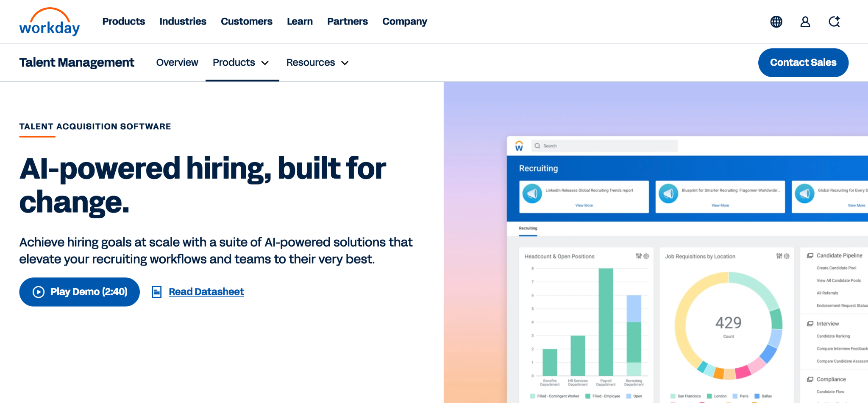868x420 pixels.
Task: Click the datasheet document icon
Action: click(156, 292)
